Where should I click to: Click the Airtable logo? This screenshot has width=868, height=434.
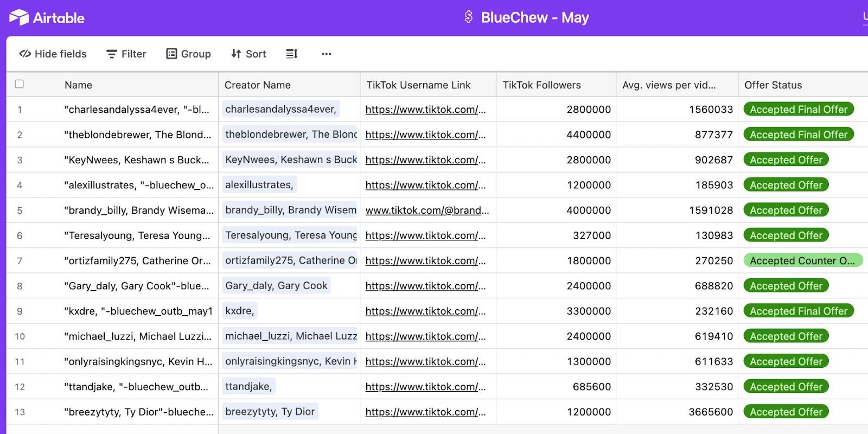47,18
